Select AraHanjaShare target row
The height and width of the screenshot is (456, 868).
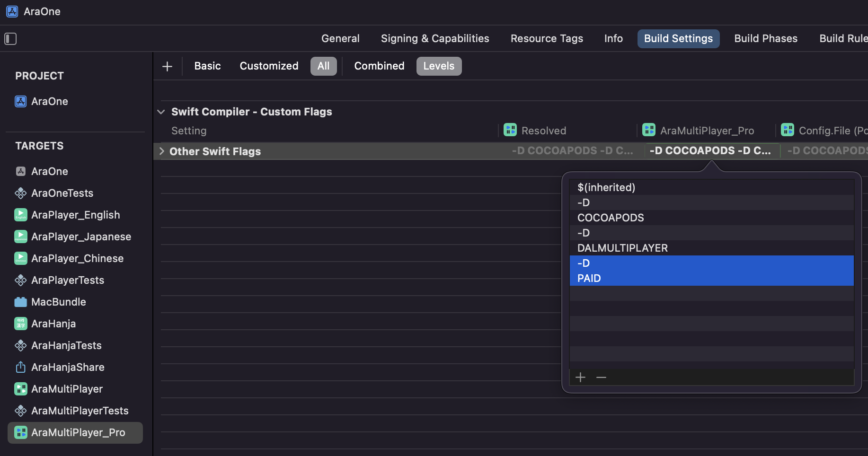75,367
